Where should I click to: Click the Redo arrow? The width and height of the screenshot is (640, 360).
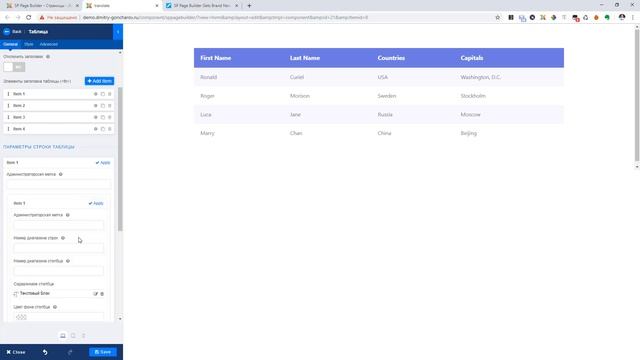coord(70,352)
